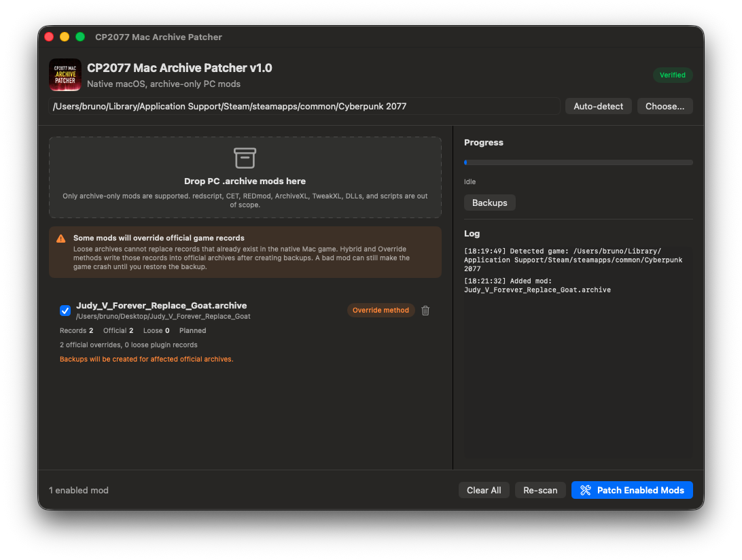
Task: Minimize window with yellow button
Action: click(x=65, y=37)
